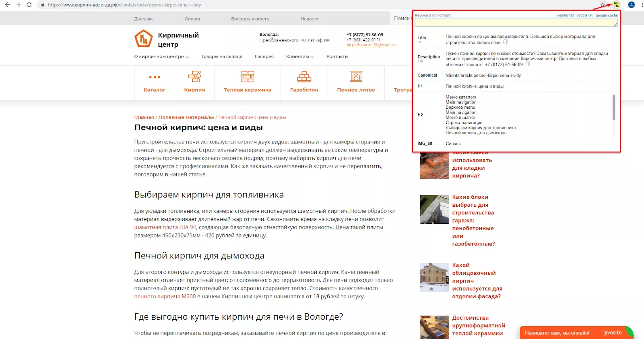This screenshot has height=339, width=644.
Task: Open Вопросы и ответы menu item
Action: (x=250, y=19)
